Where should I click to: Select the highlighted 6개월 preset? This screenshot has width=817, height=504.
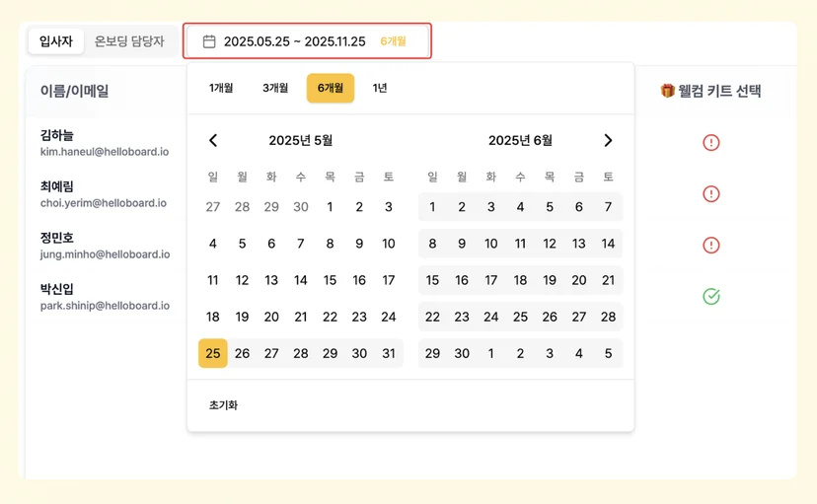point(331,88)
